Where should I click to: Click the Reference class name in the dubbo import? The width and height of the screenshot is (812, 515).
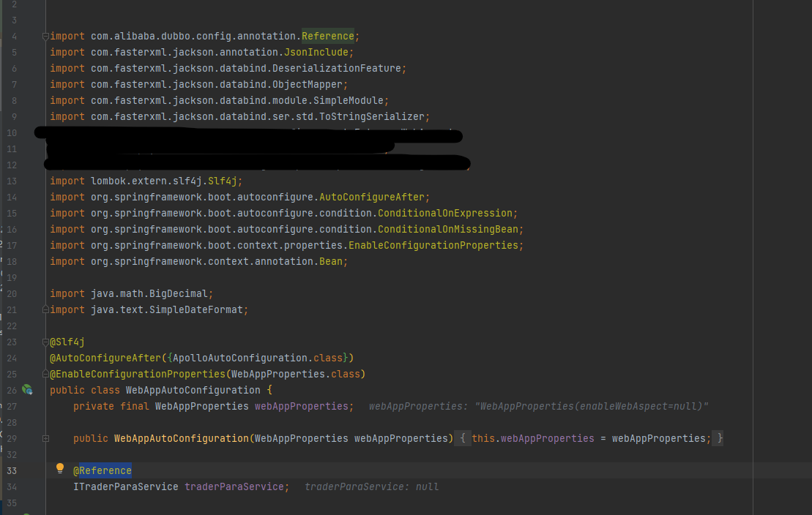[328, 37]
